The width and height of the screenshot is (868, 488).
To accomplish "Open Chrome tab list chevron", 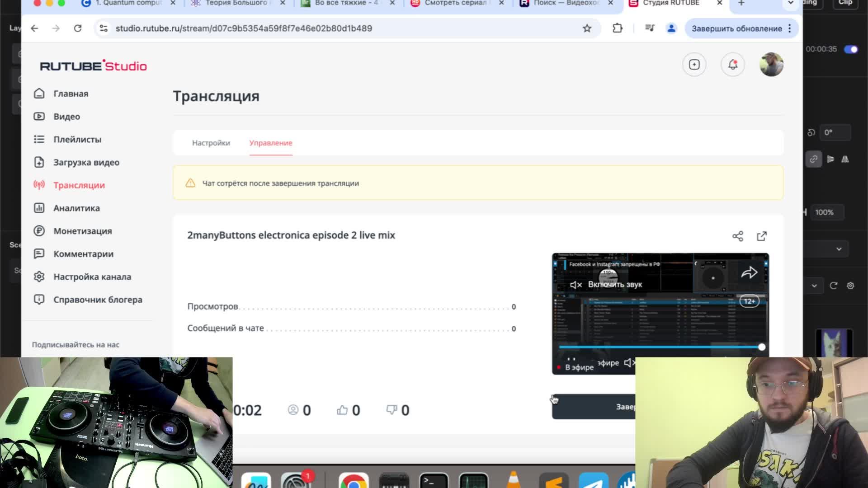I will (790, 3).
